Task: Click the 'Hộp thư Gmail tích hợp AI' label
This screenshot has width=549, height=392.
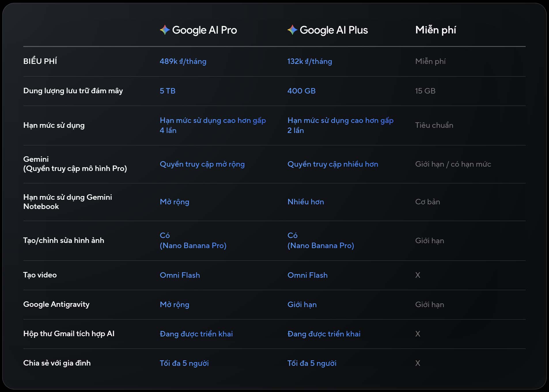Action: tap(69, 334)
